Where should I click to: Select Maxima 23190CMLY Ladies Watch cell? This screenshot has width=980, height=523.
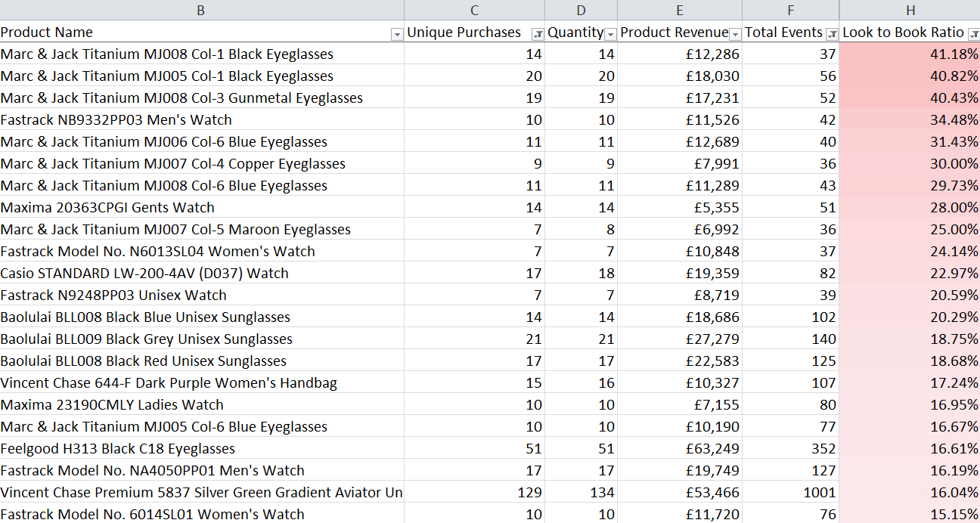tap(202, 404)
